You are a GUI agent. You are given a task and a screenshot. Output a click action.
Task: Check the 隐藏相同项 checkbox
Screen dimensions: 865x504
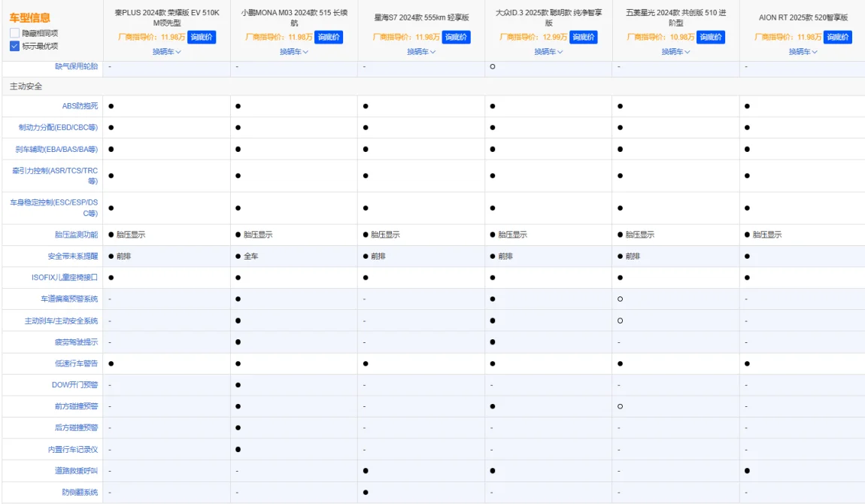tap(15, 33)
